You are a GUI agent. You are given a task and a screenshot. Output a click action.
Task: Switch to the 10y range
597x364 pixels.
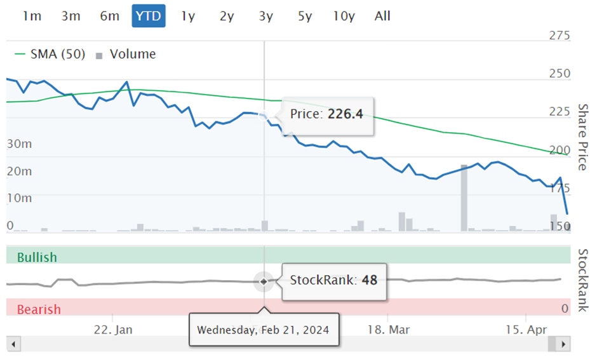[344, 16]
